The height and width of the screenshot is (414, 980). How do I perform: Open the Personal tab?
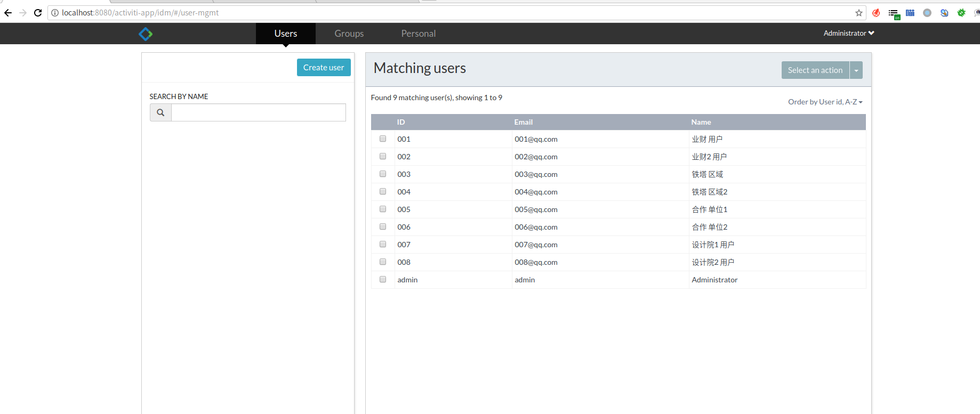click(418, 34)
